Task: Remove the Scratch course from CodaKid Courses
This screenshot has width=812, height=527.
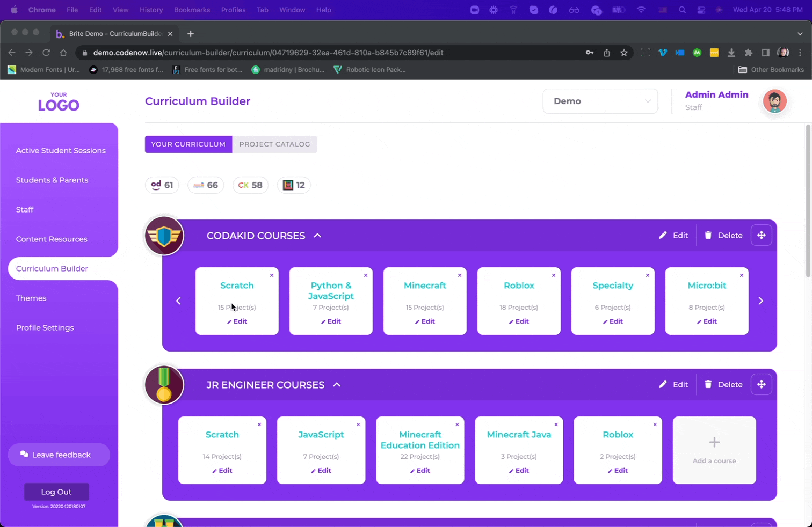Action: [272, 275]
